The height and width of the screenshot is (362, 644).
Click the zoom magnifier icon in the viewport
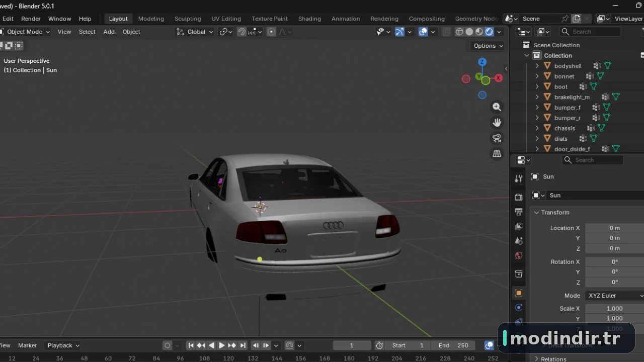tap(497, 107)
